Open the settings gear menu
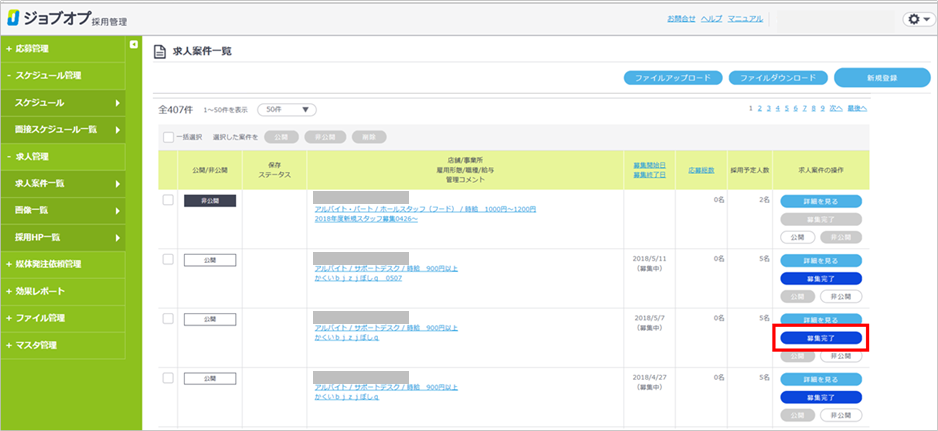The height and width of the screenshot is (431, 938). 916,19
